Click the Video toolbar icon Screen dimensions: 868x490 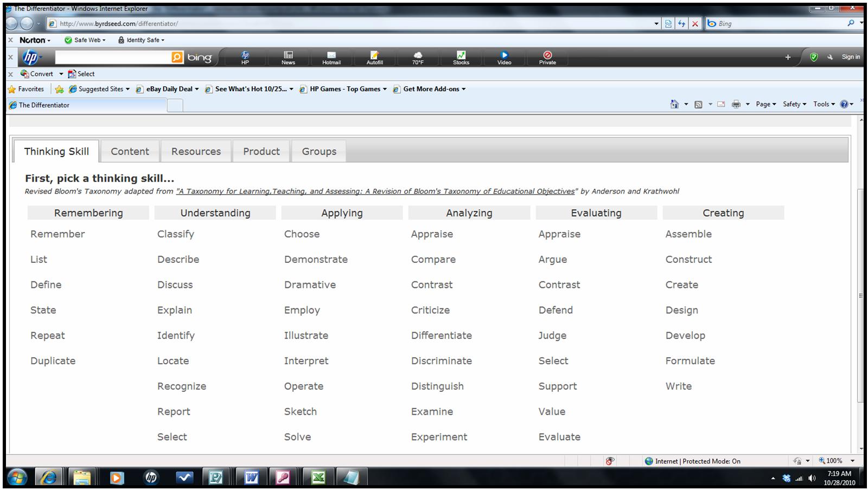tap(505, 57)
